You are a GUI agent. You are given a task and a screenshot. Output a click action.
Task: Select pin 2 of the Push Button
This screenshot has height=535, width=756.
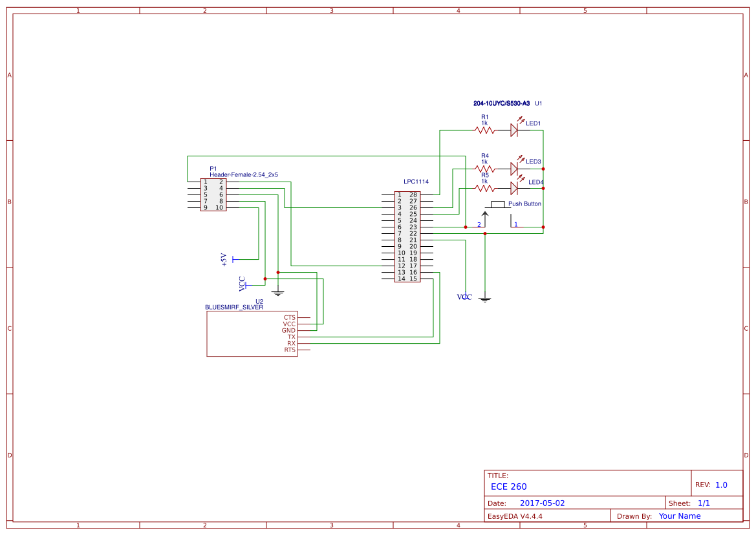click(480, 224)
